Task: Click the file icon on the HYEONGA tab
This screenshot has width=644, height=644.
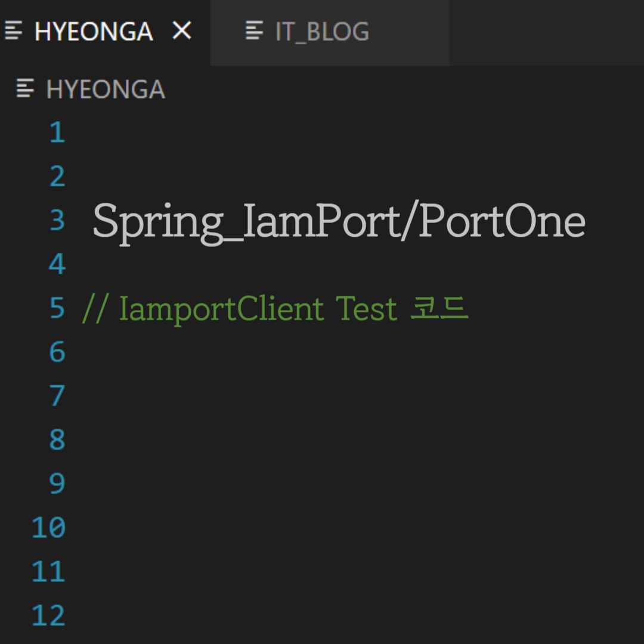Action: point(13,31)
